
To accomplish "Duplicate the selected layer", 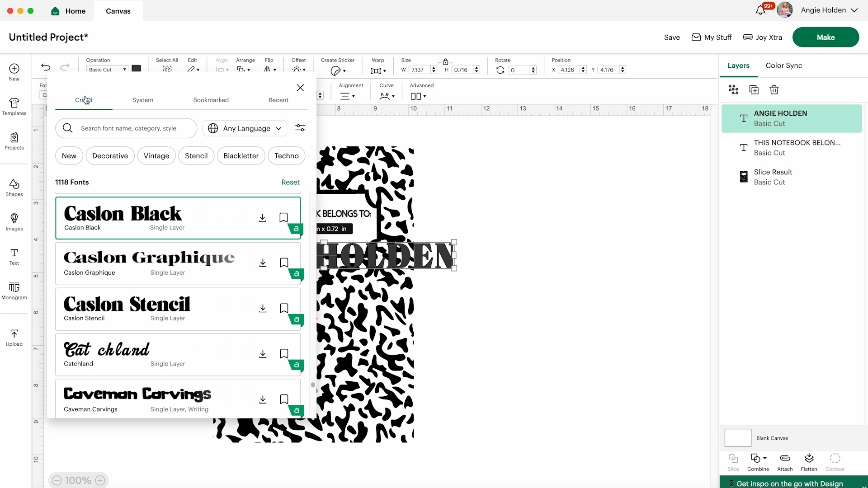I will point(754,89).
